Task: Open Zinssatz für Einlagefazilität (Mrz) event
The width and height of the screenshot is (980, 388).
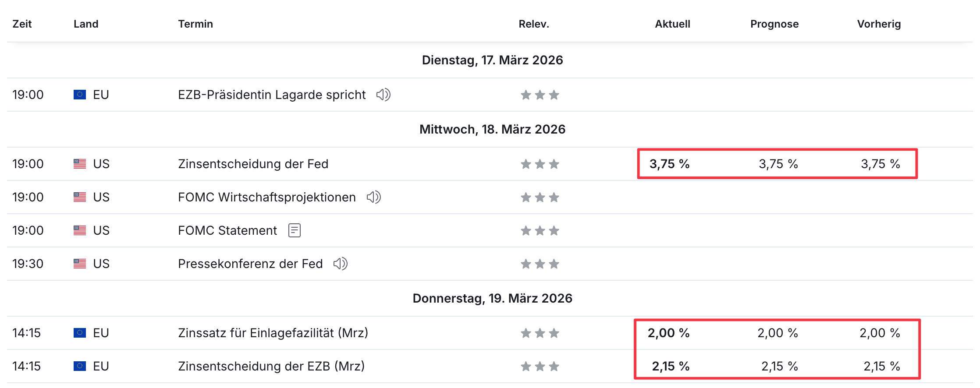Action: [x=273, y=333]
